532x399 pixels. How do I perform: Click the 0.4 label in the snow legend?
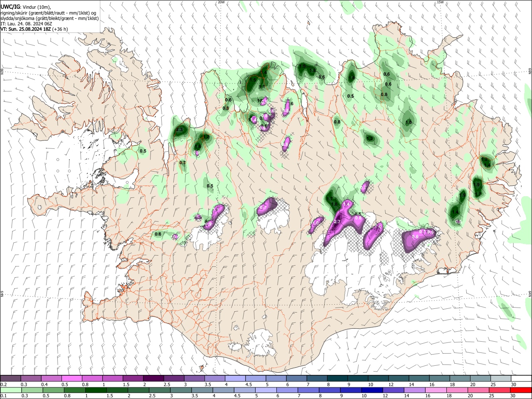[x=44, y=384]
